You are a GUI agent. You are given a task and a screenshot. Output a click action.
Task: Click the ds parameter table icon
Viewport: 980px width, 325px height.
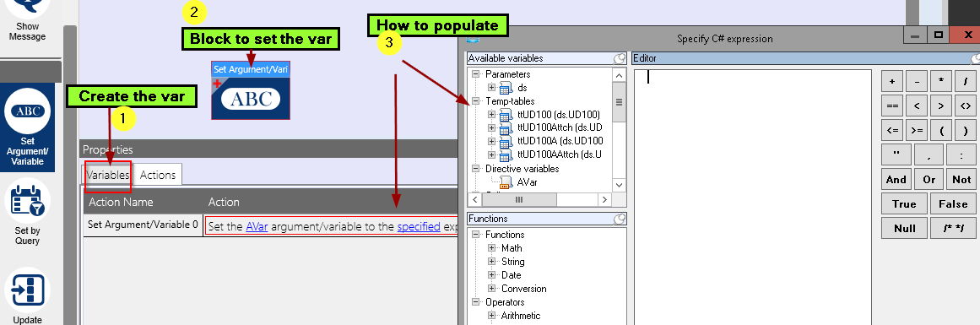click(506, 88)
